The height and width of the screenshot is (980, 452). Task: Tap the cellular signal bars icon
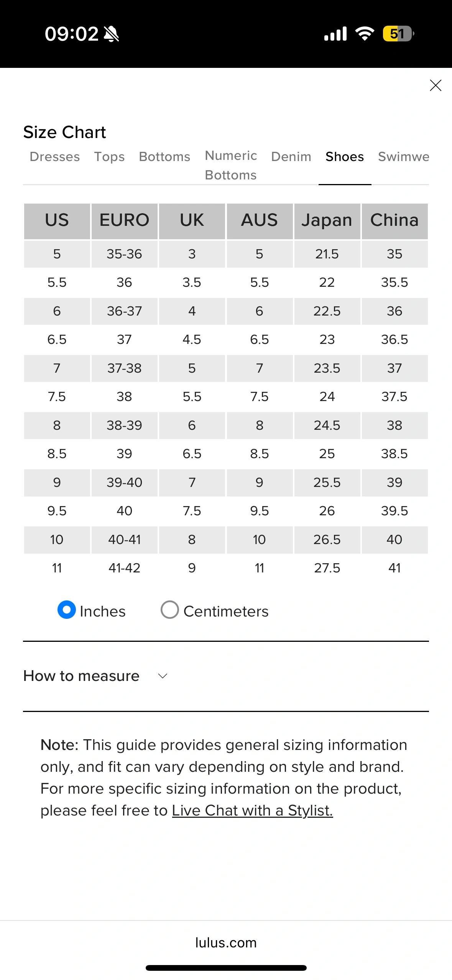point(335,34)
